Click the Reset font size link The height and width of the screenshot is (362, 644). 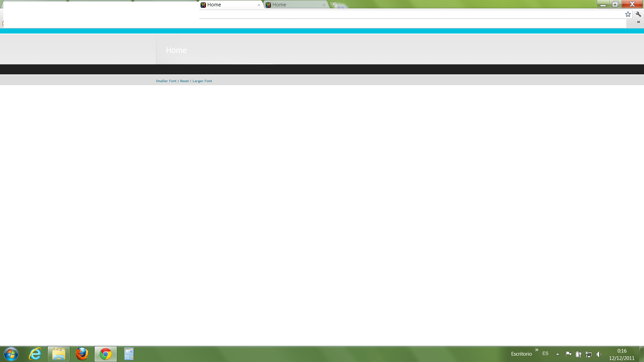point(184,81)
